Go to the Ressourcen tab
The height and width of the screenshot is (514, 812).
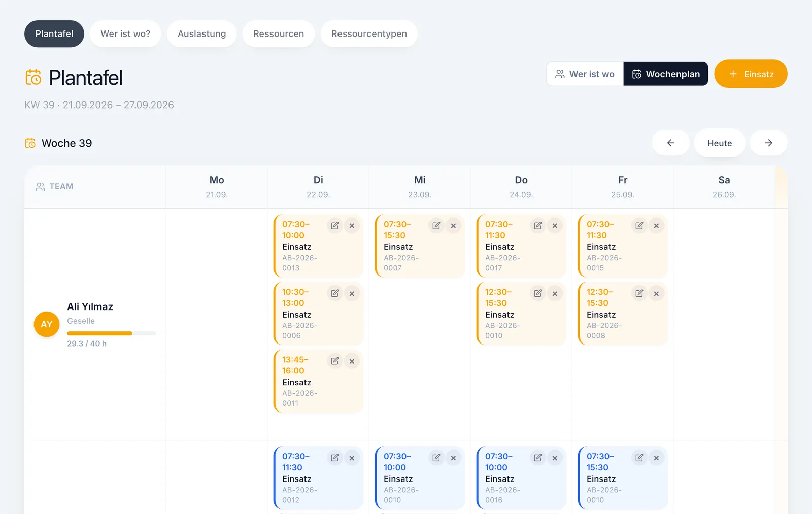pos(279,34)
